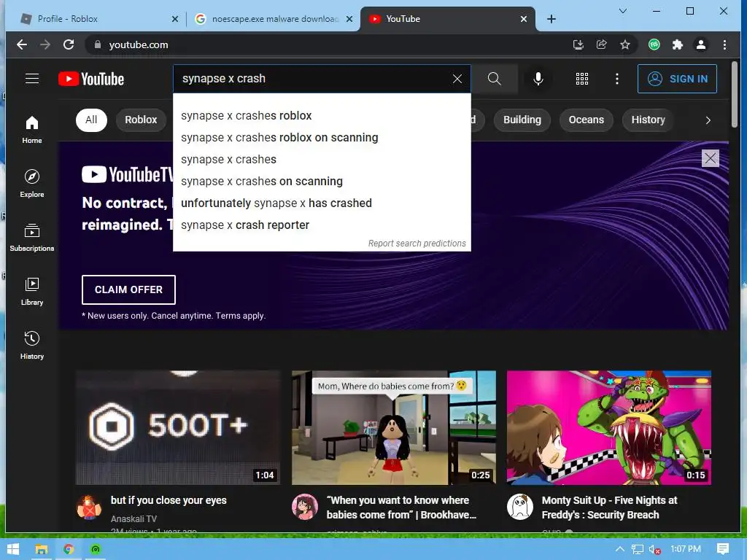
Task: Switch to the noescape.exe malware download tab
Action: pos(274,19)
